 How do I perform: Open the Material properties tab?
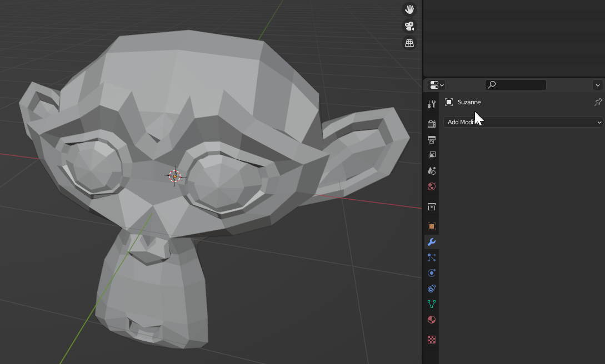coord(431,320)
